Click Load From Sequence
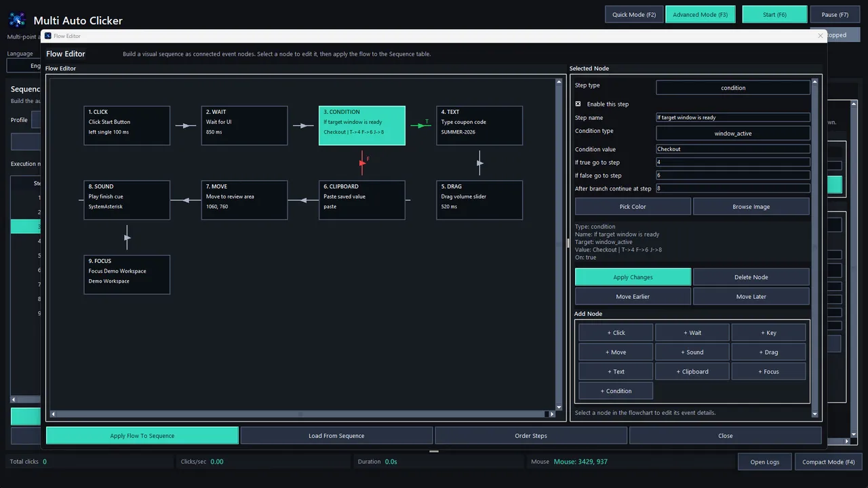Image resolution: width=868 pixels, height=488 pixels. tap(336, 436)
